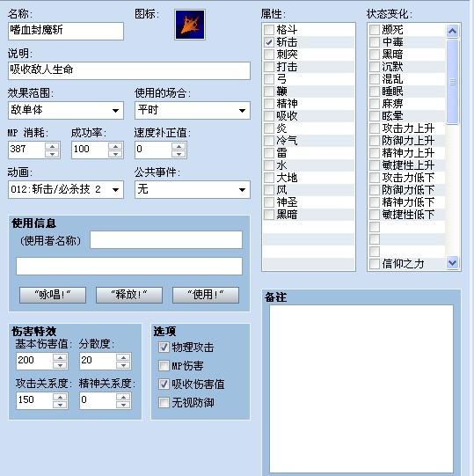This screenshot has height=476, width=474.
Task: Click the (使用者名称) message input field
Action: [x=166, y=240]
